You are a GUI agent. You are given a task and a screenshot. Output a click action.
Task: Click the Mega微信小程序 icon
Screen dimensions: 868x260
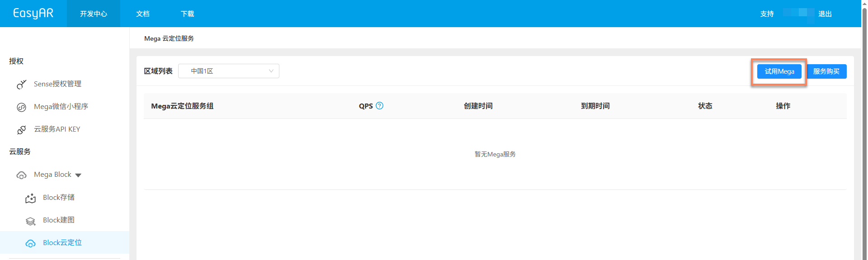(21, 107)
